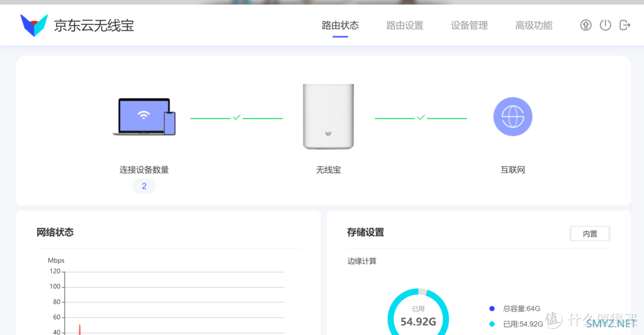Open the 高级功能 tab
Viewport: 644px width, 335px height.
click(x=534, y=26)
